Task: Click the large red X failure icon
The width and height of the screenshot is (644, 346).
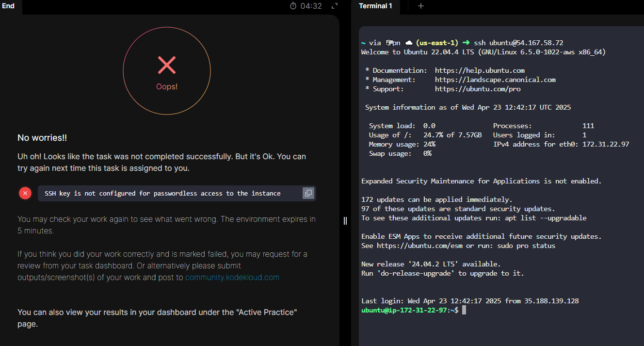Action: pos(167,65)
